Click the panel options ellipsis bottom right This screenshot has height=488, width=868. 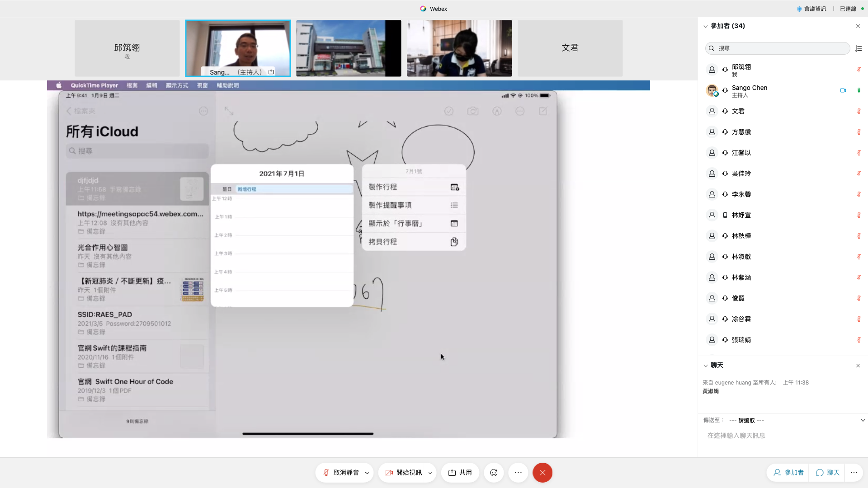pyautogui.click(x=854, y=473)
